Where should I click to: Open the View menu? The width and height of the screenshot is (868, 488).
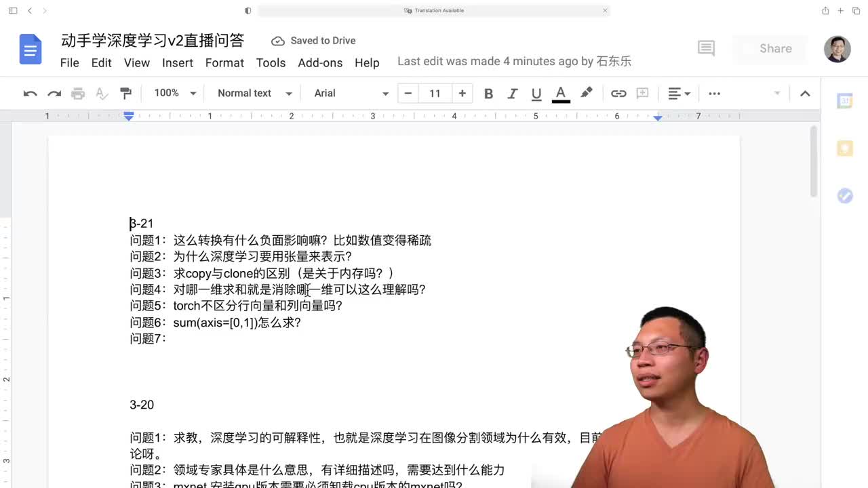[x=136, y=62]
